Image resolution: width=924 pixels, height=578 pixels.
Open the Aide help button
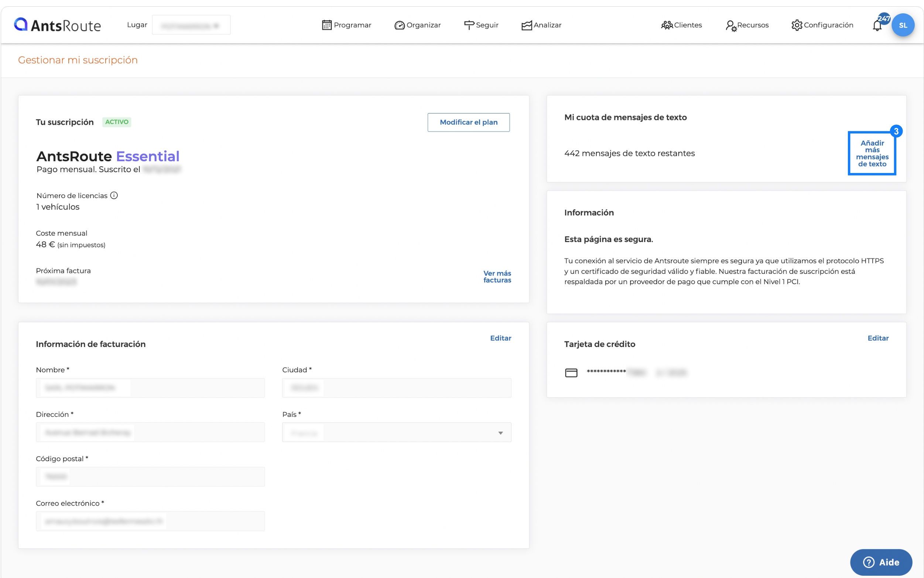coord(880,562)
